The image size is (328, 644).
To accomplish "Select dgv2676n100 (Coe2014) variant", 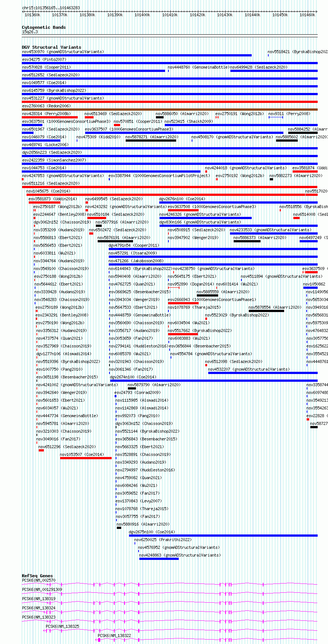I will click(x=182, y=199).
